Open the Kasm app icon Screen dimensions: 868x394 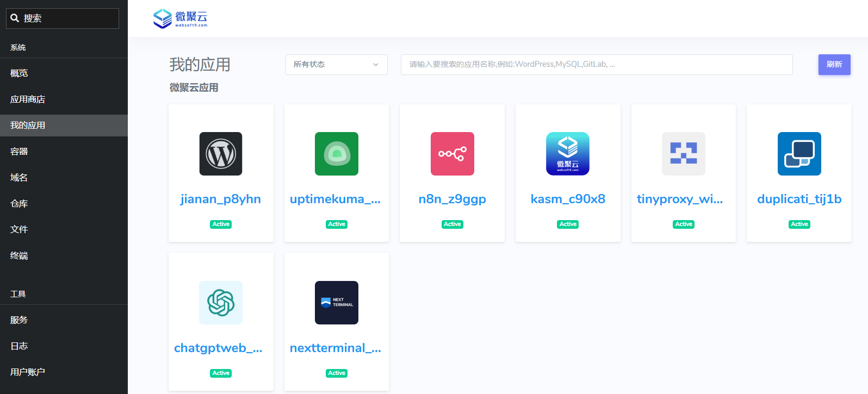(x=568, y=154)
